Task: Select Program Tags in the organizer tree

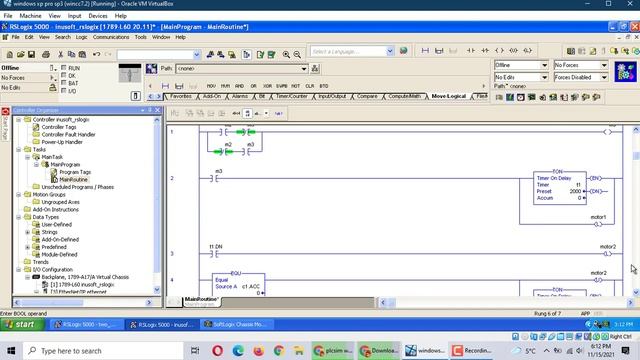Action: click(x=75, y=172)
